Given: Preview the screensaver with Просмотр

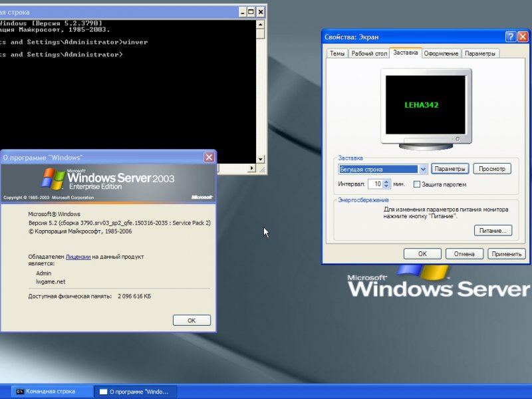Looking at the screenshot, I should [492, 169].
